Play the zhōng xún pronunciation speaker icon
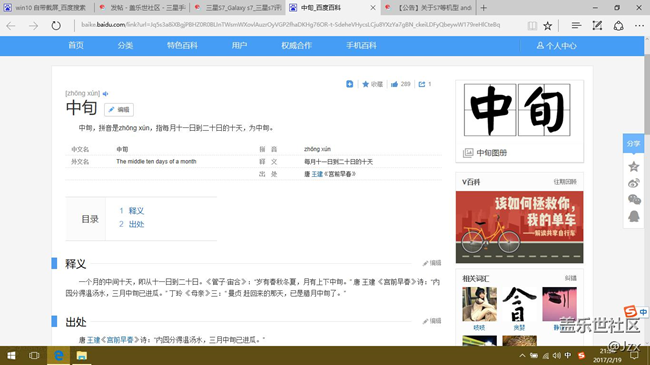The height and width of the screenshot is (365, 650). click(x=105, y=94)
